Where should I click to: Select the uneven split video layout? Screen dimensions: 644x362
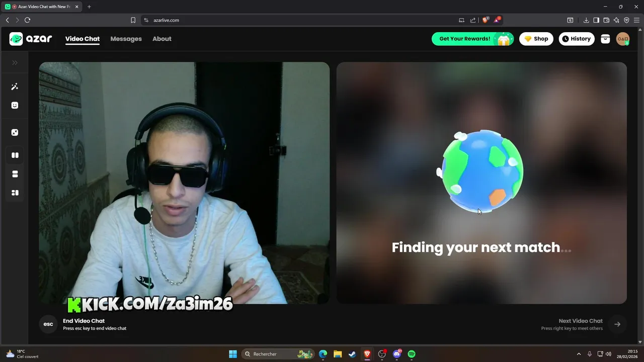tap(15, 193)
